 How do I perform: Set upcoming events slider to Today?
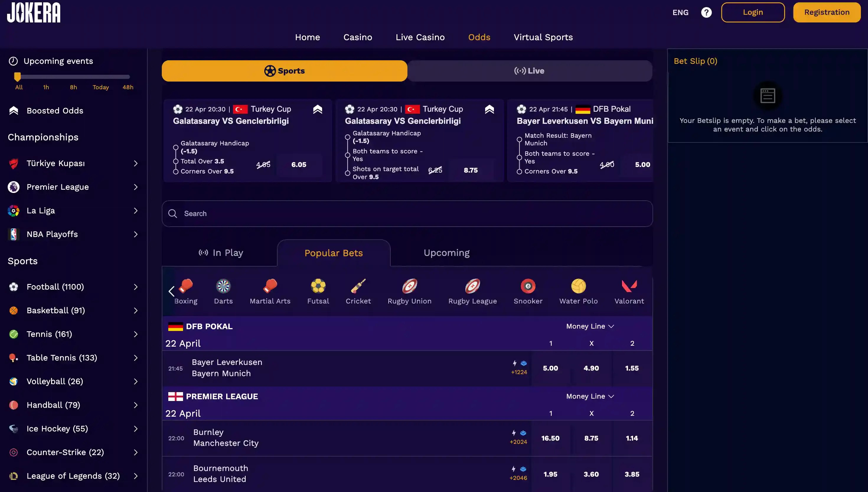point(101,87)
